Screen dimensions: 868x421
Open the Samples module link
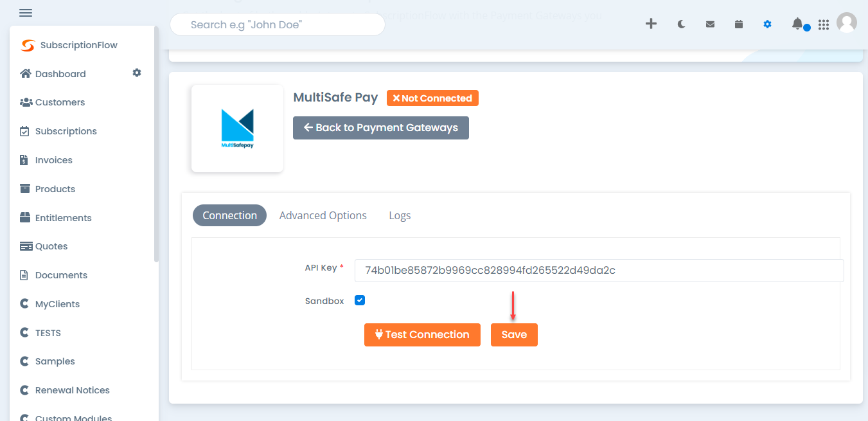(x=55, y=361)
